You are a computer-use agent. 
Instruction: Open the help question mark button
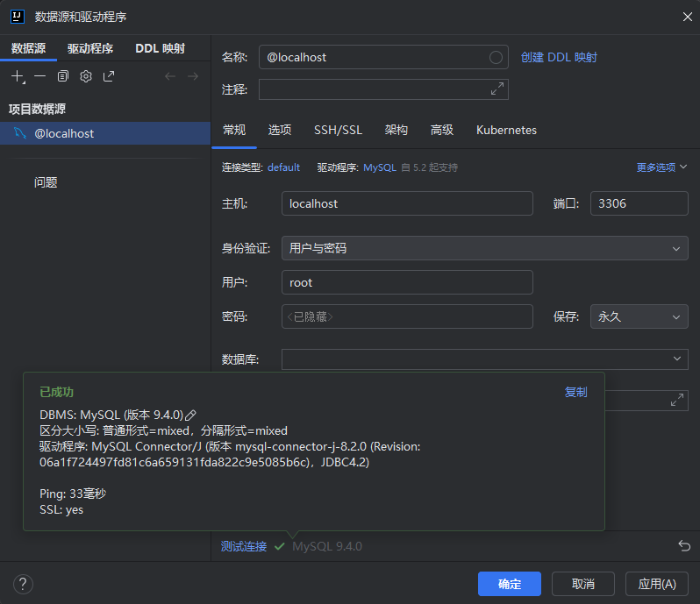pos(24,584)
